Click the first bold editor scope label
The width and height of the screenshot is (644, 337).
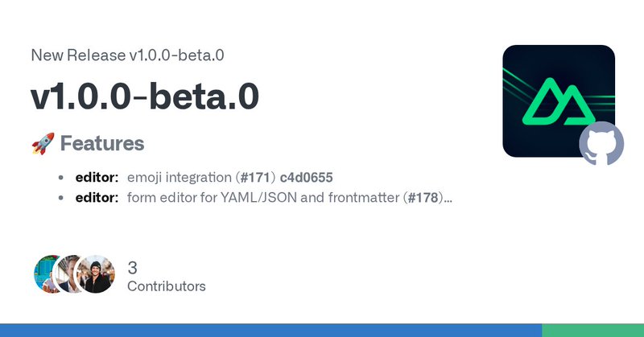pos(97,177)
